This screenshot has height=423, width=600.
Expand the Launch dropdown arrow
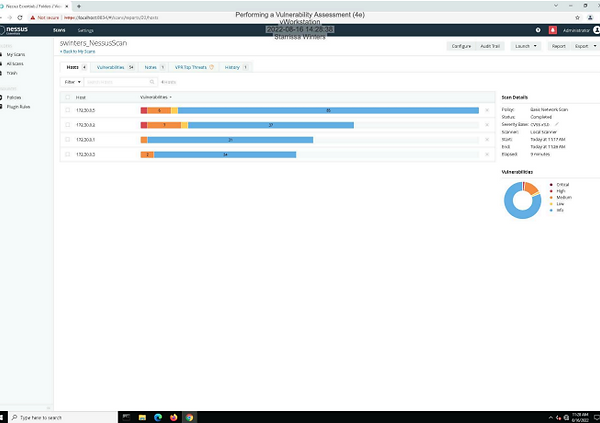(535, 46)
